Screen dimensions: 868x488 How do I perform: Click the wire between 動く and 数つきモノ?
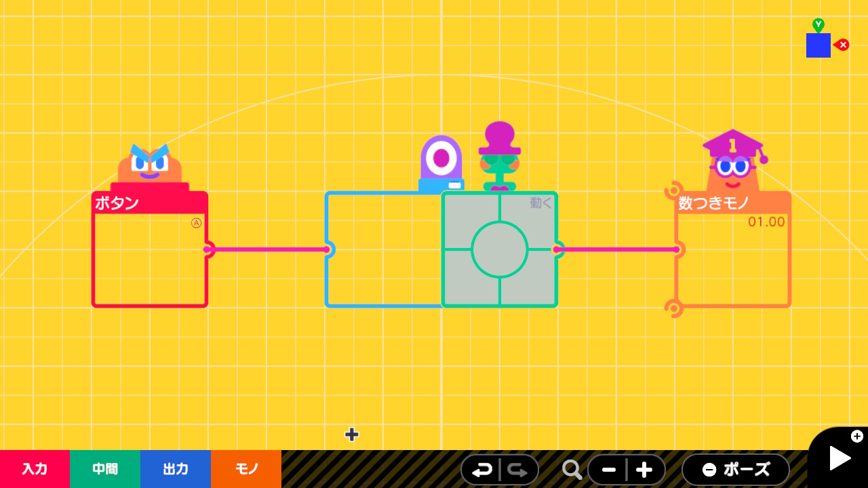[617, 249]
